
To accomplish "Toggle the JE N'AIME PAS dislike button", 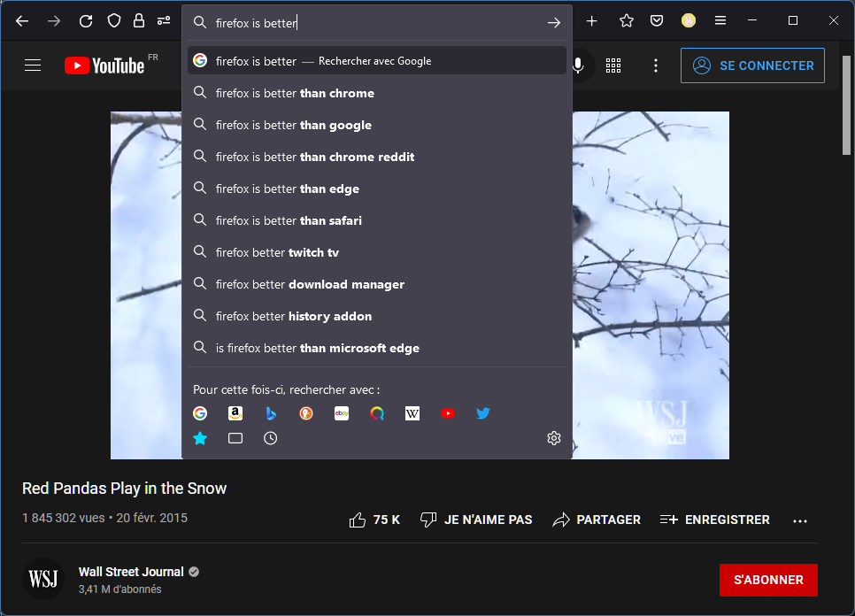I will (x=476, y=520).
